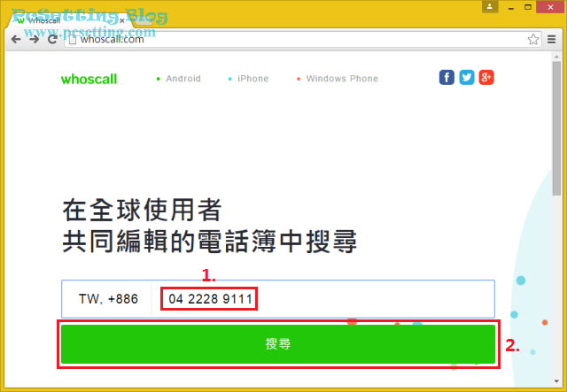Viewport: 567px width, 392px height.
Task: Focus the phone number input field
Action: click(x=322, y=299)
